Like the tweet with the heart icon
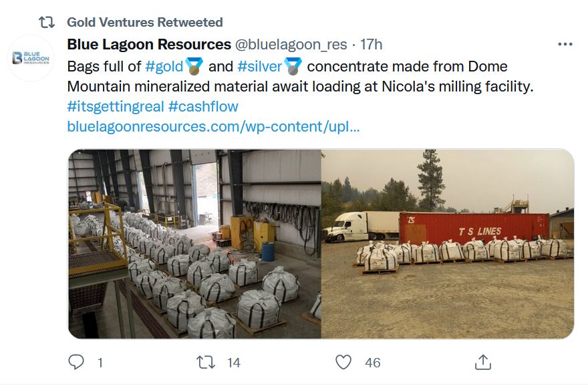Image resolution: width=588 pixels, height=388 pixels. click(343, 362)
